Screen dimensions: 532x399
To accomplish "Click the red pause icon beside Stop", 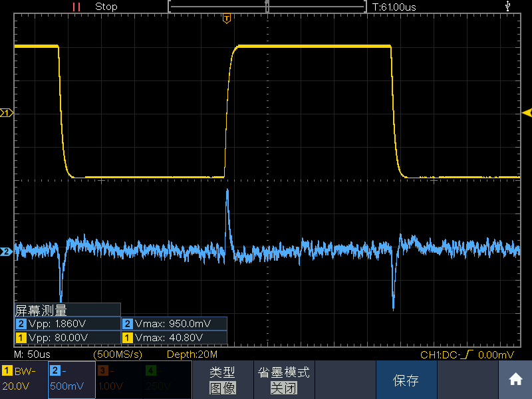I will tap(76, 7).
